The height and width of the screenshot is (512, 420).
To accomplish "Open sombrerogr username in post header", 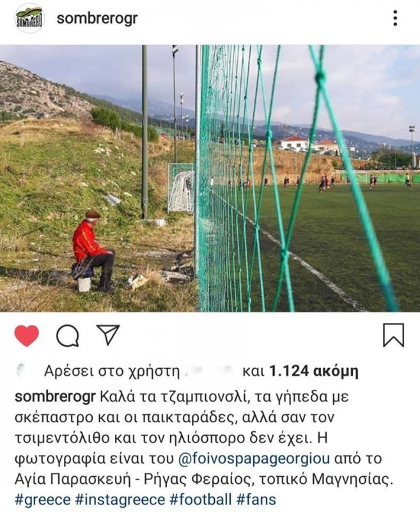I will pyautogui.click(x=97, y=19).
